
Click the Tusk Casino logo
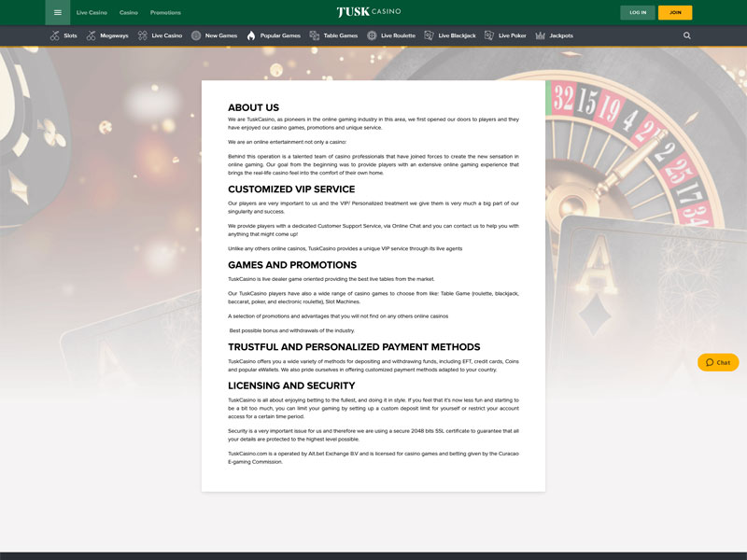pyautogui.click(x=369, y=12)
